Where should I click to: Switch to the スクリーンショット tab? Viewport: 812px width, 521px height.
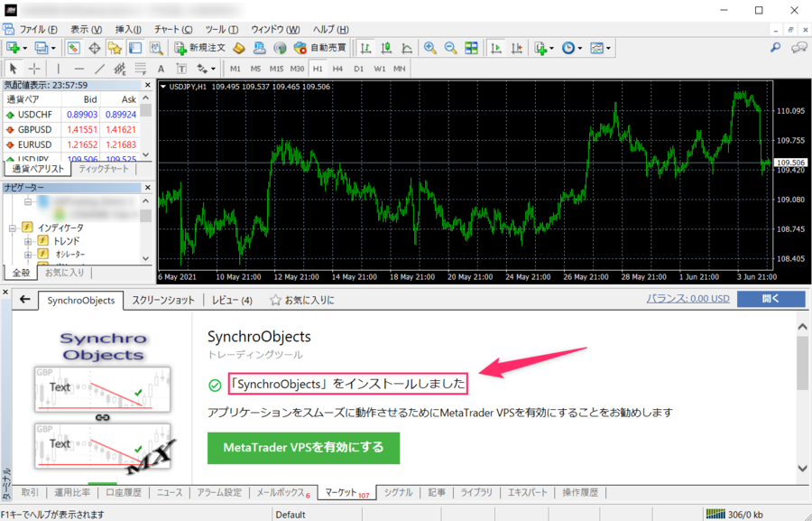163,300
